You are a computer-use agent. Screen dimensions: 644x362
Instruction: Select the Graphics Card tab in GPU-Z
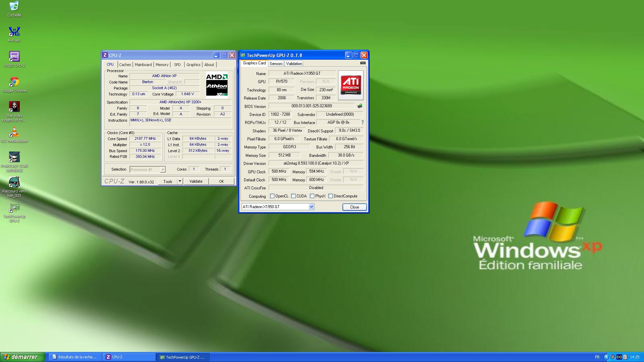[254, 63]
